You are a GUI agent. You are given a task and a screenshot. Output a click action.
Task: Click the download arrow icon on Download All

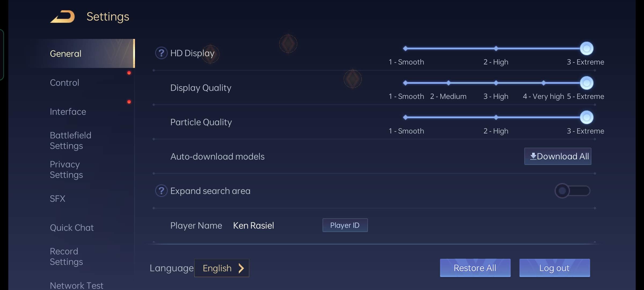point(533,156)
